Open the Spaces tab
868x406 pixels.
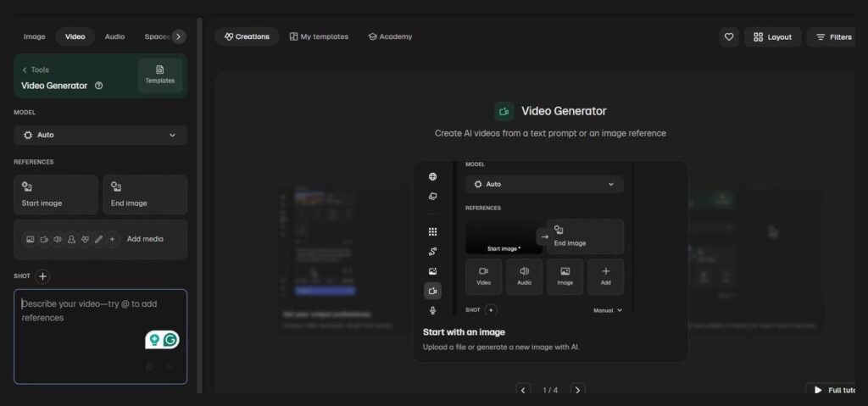(157, 36)
